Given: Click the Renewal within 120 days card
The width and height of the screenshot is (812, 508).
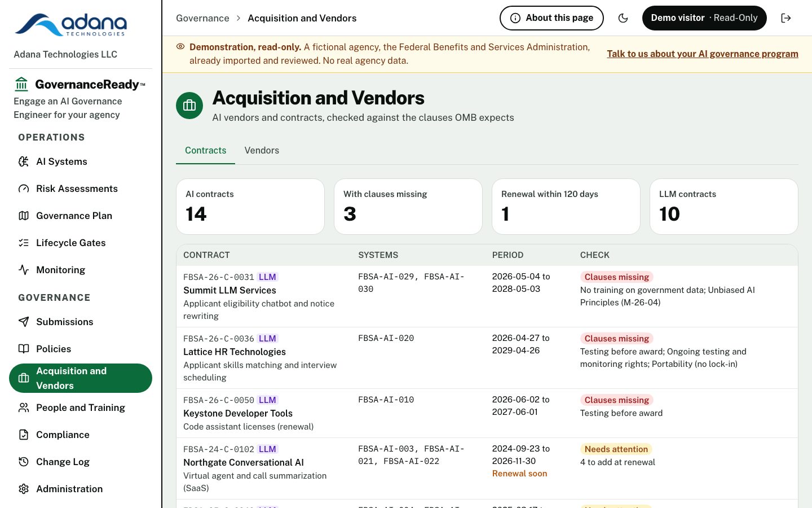Looking at the screenshot, I should [x=566, y=207].
